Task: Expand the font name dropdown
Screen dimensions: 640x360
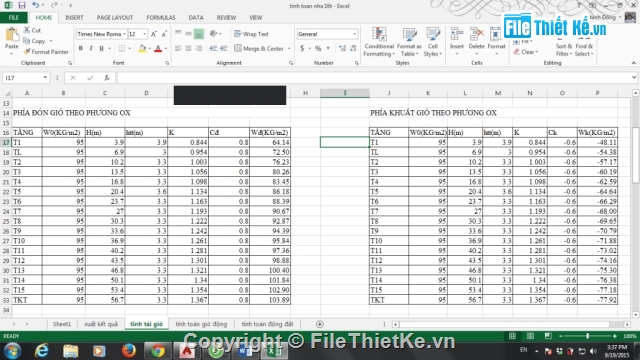Action: tap(124, 34)
